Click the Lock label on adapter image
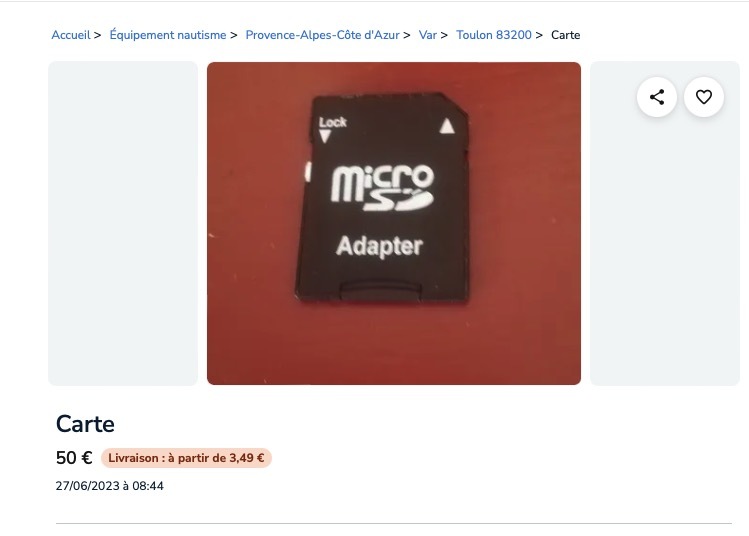The width and height of the screenshot is (749, 536). pyautogui.click(x=332, y=122)
